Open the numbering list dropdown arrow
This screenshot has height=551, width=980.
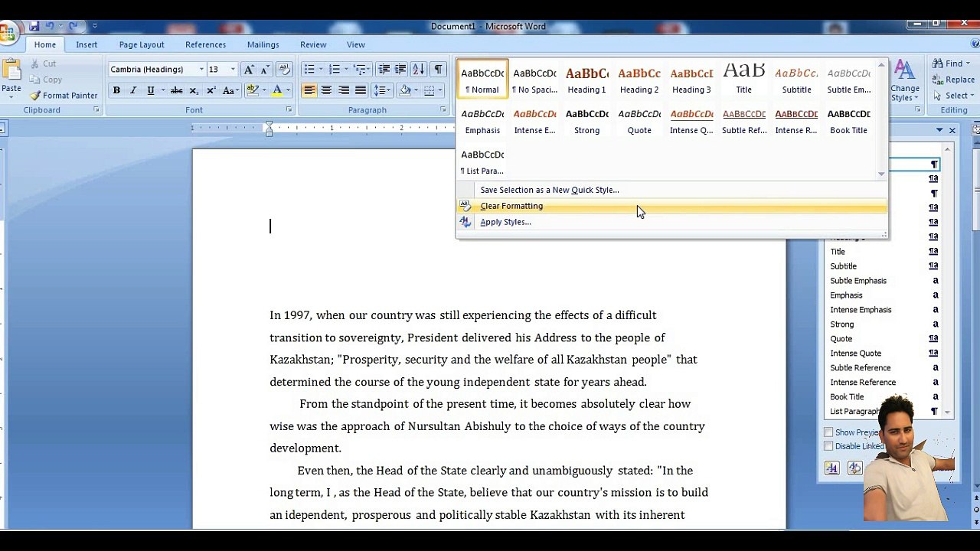346,70
